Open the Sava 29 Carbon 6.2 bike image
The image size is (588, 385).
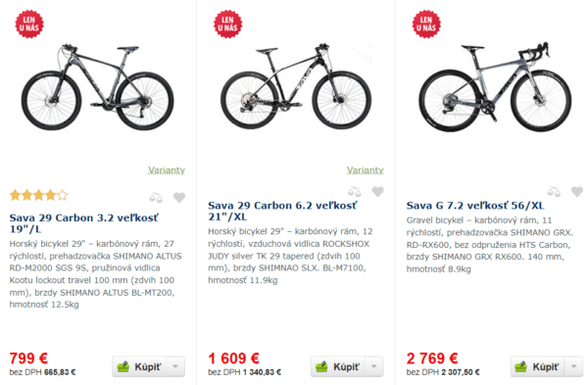[296, 87]
